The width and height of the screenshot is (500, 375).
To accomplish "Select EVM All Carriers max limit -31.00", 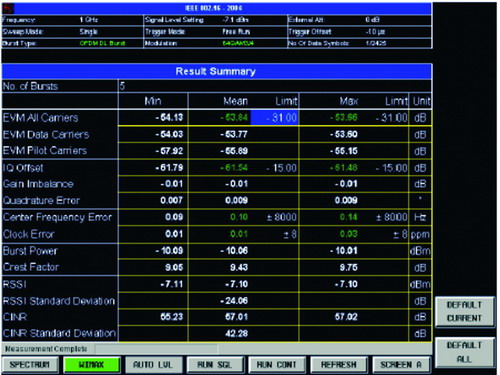I will point(391,118).
